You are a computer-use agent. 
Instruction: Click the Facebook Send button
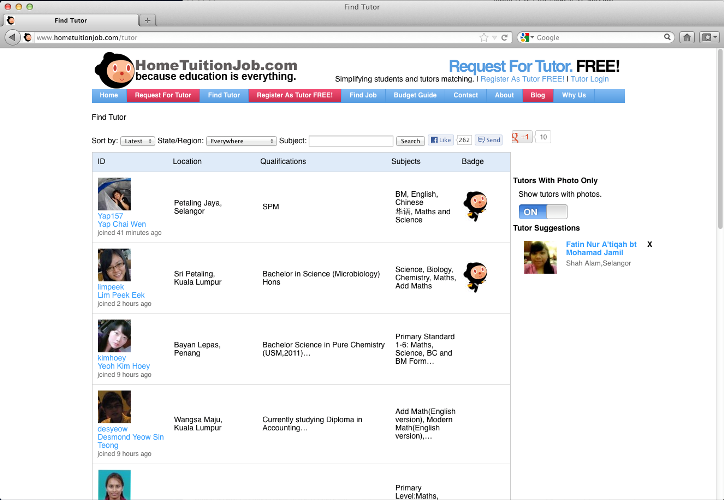(x=489, y=140)
